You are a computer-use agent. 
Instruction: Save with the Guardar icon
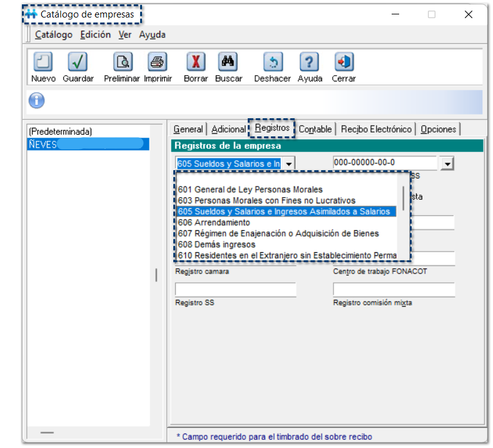tap(78, 62)
